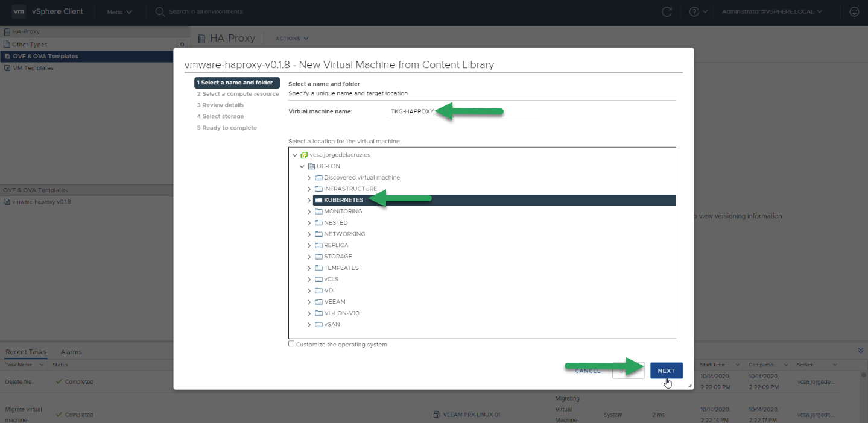Click the NESTED folder icon
Viewport: 868px width, 423px height.
(x=318, y=223)
